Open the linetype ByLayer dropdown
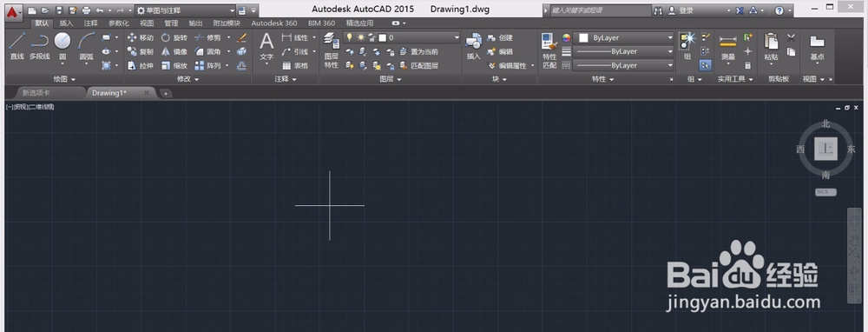 pos(623,65)
